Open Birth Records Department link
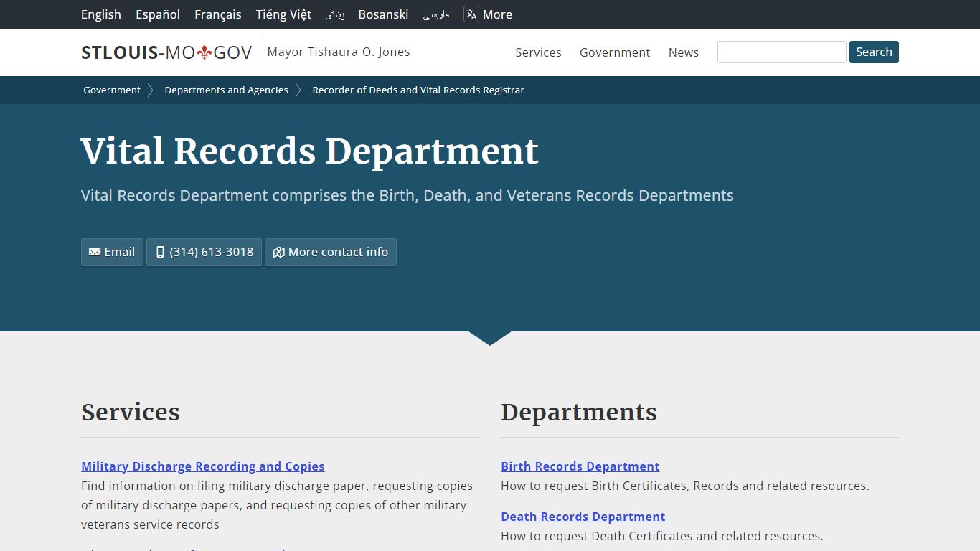This screenshot has height=551, width=980. click(580, 466)
